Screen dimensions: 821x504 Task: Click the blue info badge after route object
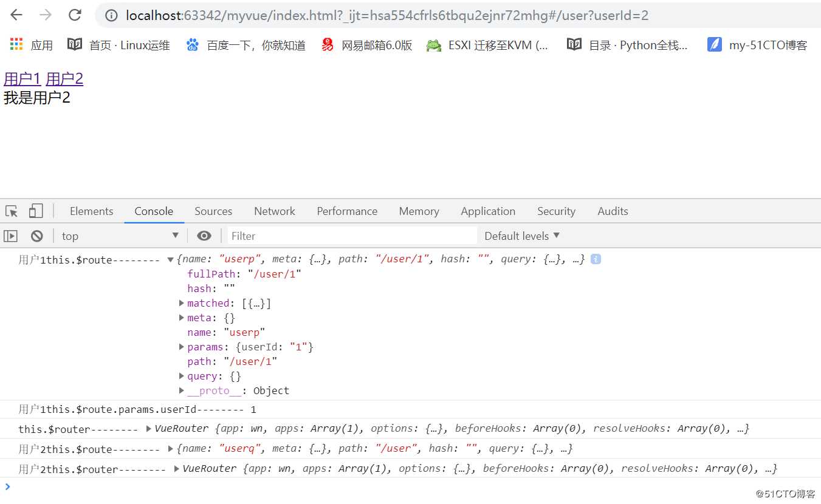[596, 259]
